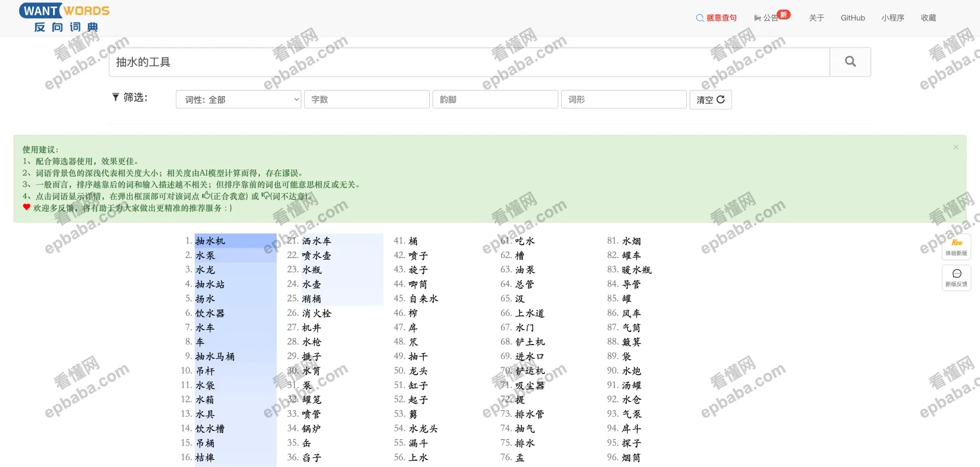
Task: Select result word 暖水瓶
Action: [x=637, y=270]
